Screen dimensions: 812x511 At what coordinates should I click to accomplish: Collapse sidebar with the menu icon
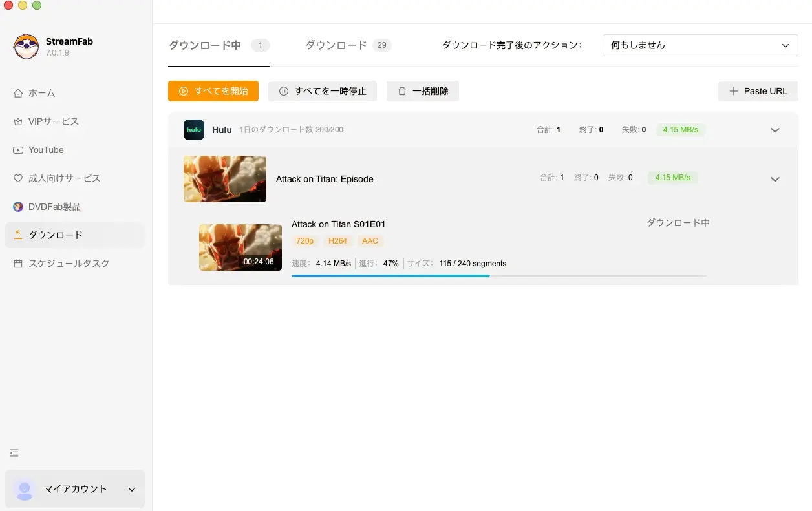14,453
